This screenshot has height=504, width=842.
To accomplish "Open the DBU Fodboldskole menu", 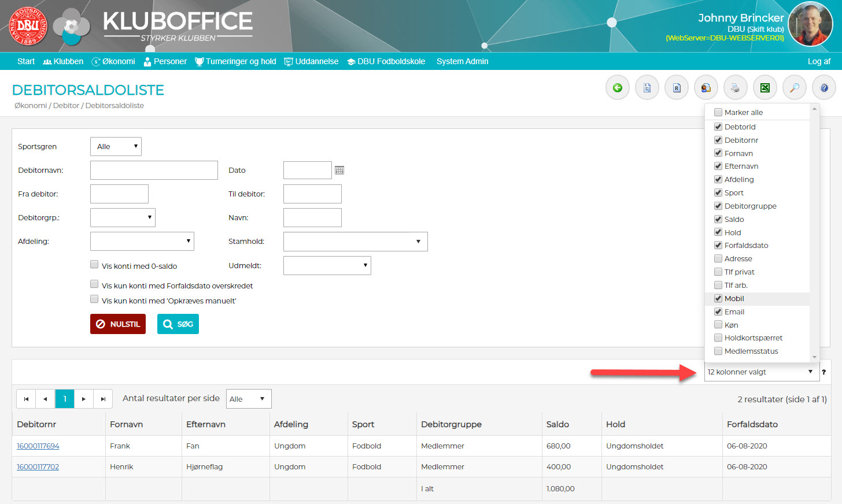I will pos(386,61).
